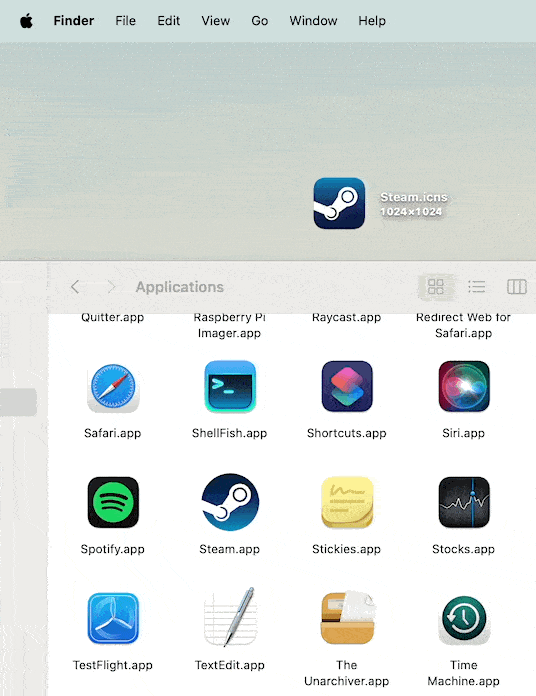Click the Quitter.app label

113,317
